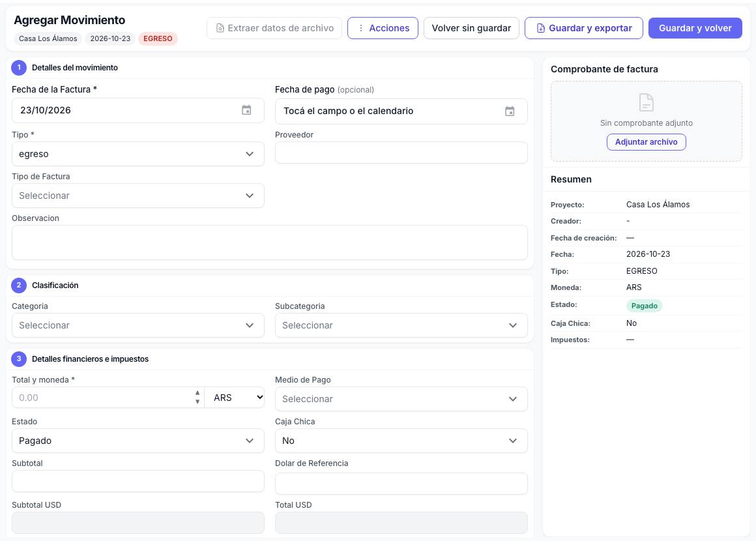
Task: Click the Comprobante de factura heading
Action: pos(604,69)
